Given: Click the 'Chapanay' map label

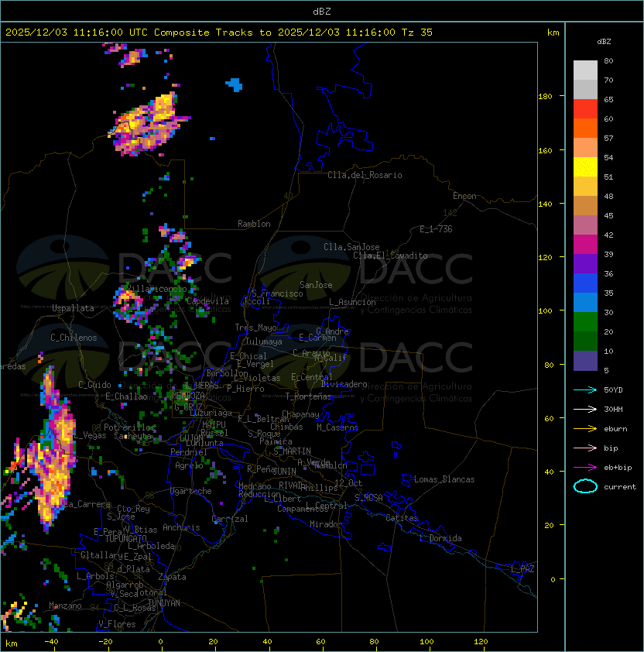Looking at the screenshot, I should [300, 414].
